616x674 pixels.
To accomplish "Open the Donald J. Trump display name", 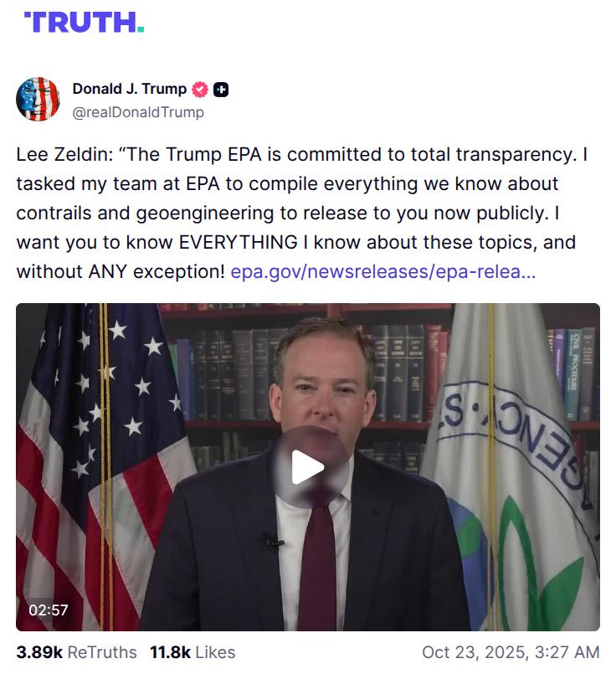I will point(130,89).
